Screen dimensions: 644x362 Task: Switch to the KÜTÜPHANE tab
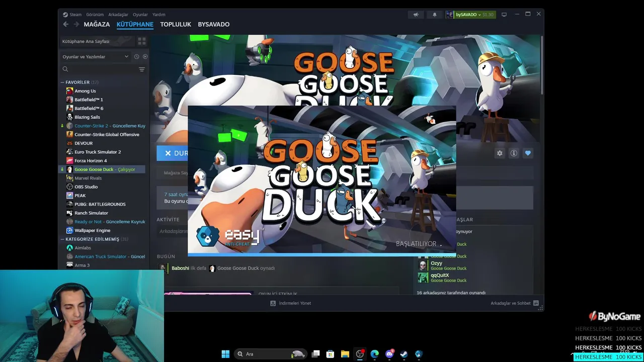point(135,24)
